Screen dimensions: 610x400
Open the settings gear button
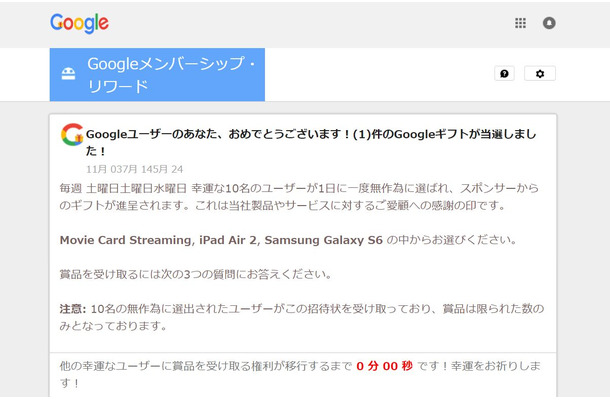point(540,74)
